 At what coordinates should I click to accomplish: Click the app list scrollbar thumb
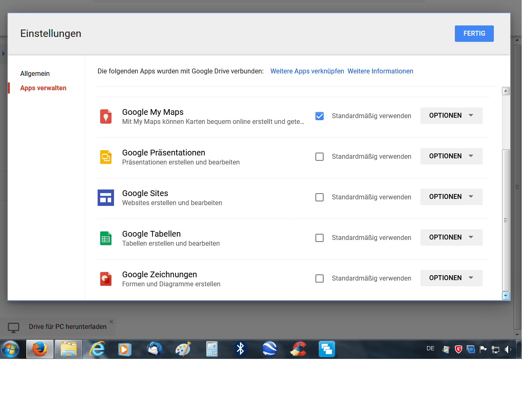click(506, 220)
